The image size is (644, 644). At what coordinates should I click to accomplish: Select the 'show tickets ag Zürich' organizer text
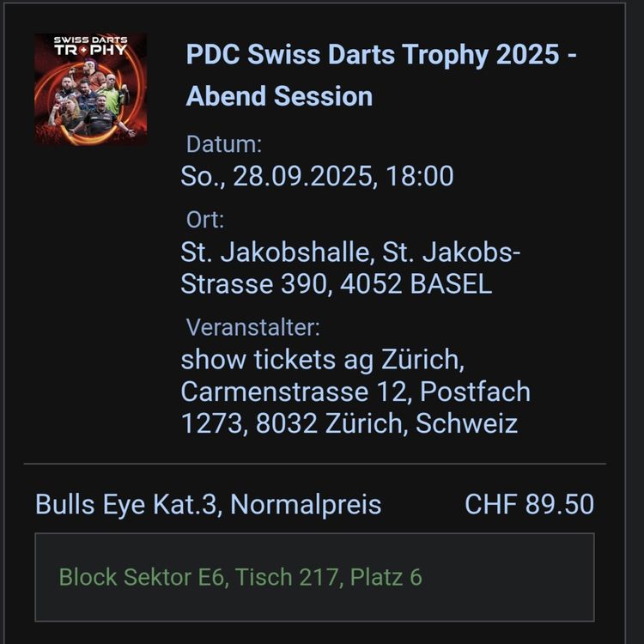click(x=322, y=360)
